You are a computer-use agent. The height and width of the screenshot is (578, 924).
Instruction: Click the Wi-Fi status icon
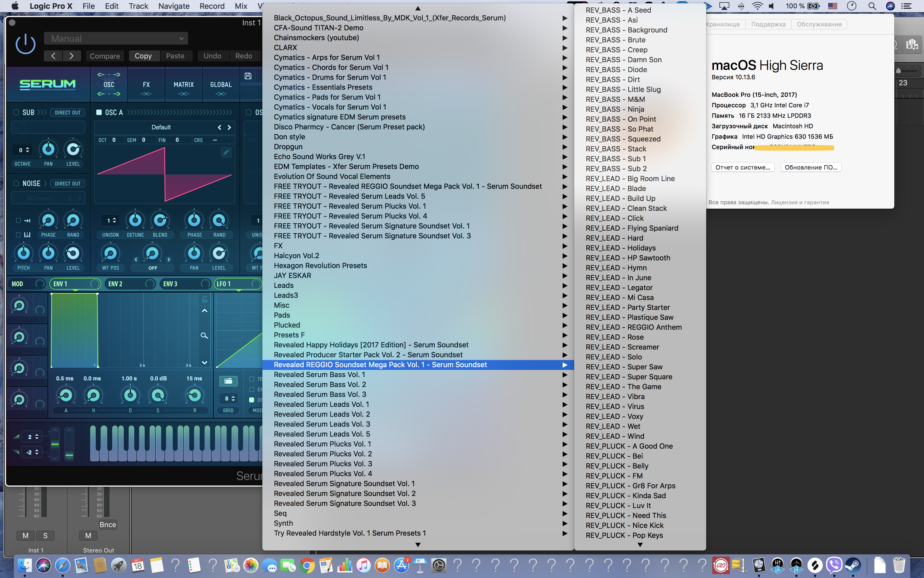click(757, 6)
